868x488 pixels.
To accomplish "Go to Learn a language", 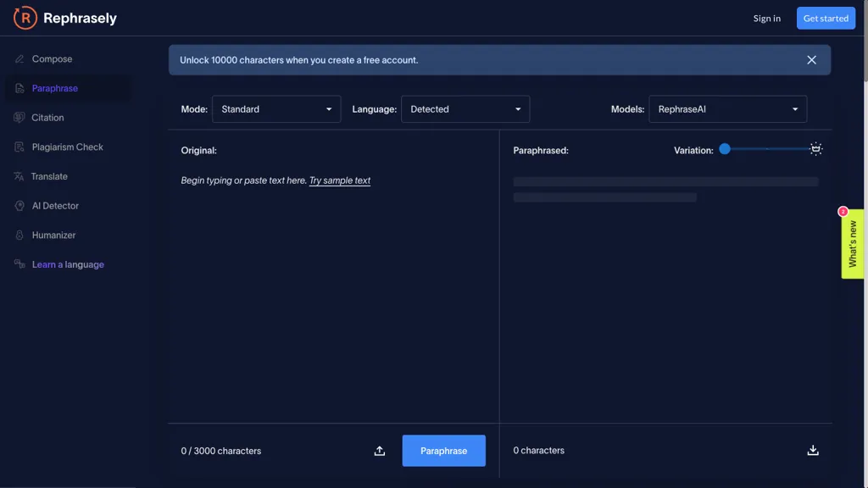I will [x=68, y=264].
